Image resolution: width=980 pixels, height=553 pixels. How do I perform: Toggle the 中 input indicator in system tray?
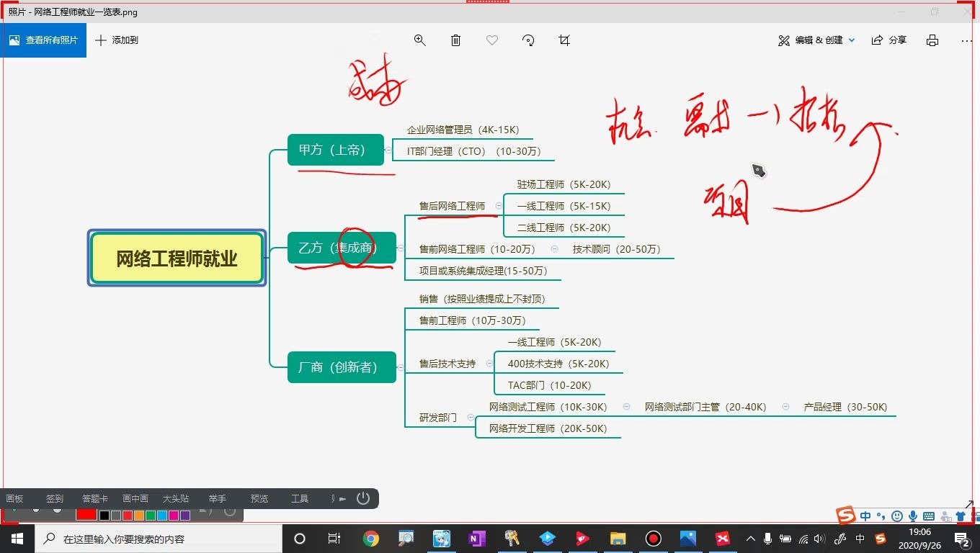[860, 539]
